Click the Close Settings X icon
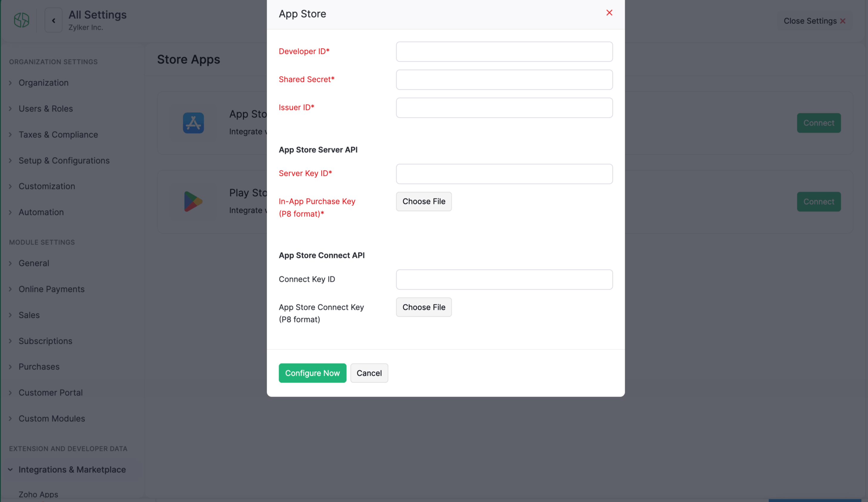Screen dimensions: 868x502 pos(843,21)
